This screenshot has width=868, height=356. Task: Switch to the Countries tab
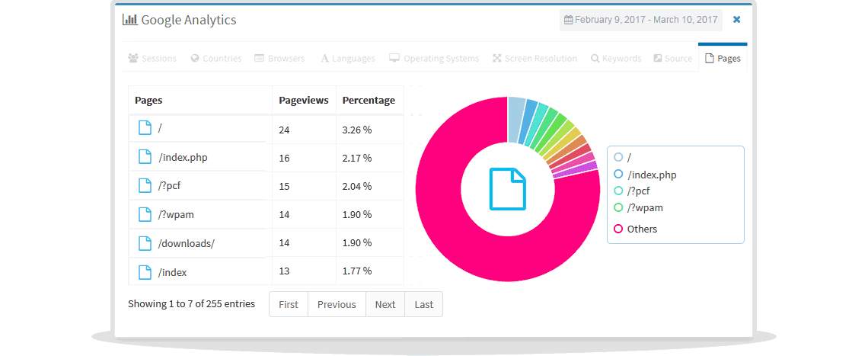[216, 58]
